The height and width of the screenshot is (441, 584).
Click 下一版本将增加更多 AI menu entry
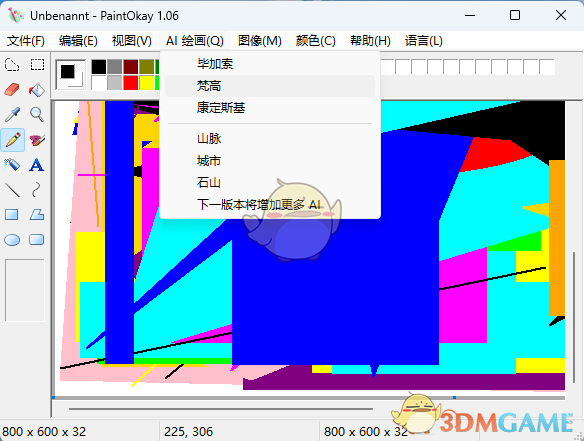coord(270,204)
